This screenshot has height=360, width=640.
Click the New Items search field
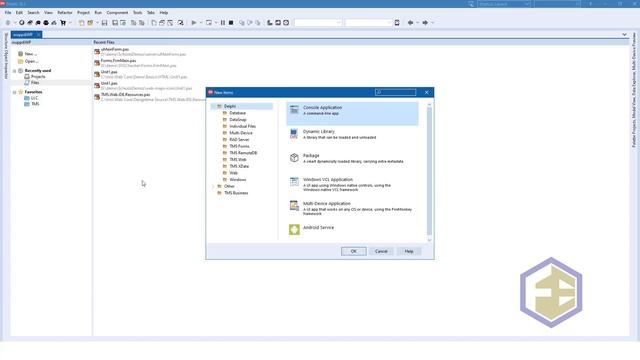pyautogui.click(x=395, y=92)
